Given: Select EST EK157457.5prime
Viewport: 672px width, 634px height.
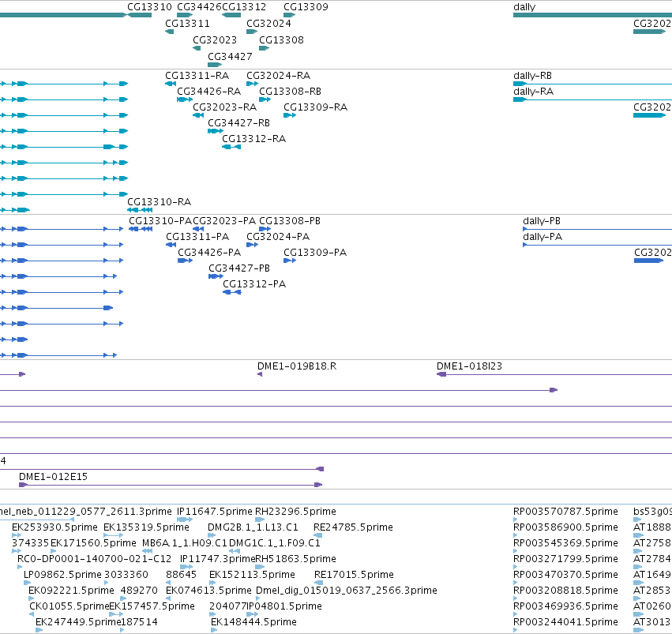Looking at the screenshot, I should click(152, 607).
